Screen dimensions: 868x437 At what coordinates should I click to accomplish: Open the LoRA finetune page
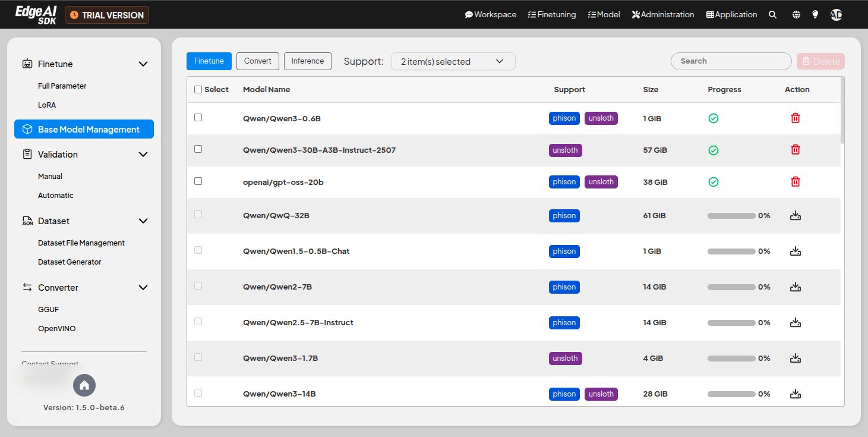[x=47, y=105]
